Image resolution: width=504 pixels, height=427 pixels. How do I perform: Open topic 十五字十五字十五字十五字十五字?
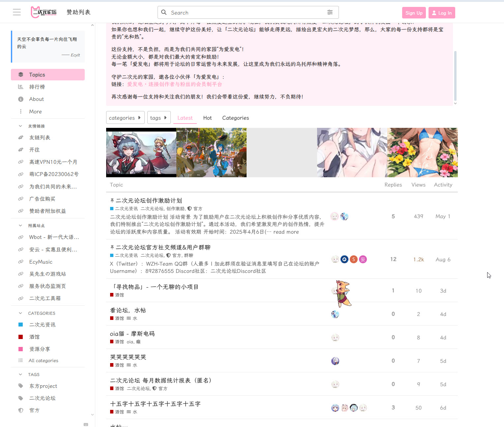pos(155,404)
